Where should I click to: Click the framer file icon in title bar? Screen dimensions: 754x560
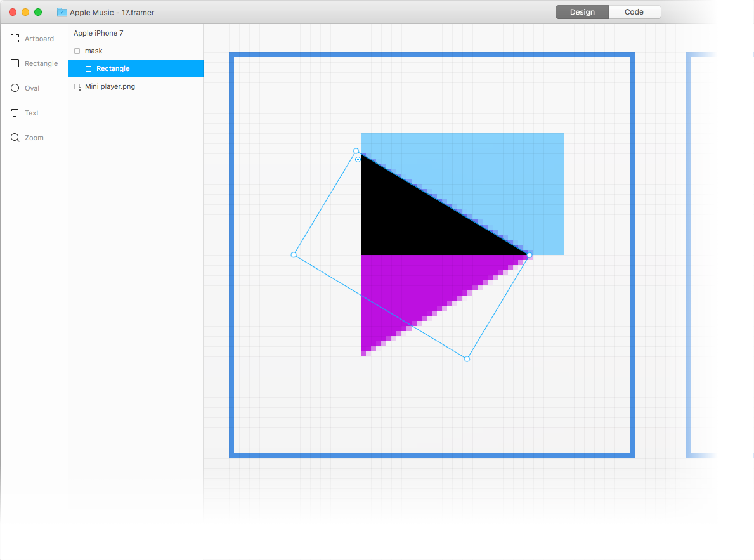[62, 12]
